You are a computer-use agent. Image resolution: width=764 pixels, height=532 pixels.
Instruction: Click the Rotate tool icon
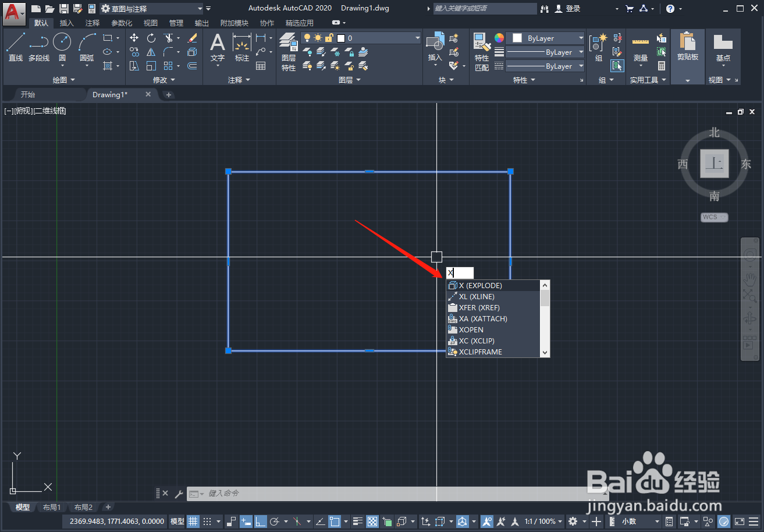(x=151, y=38)
